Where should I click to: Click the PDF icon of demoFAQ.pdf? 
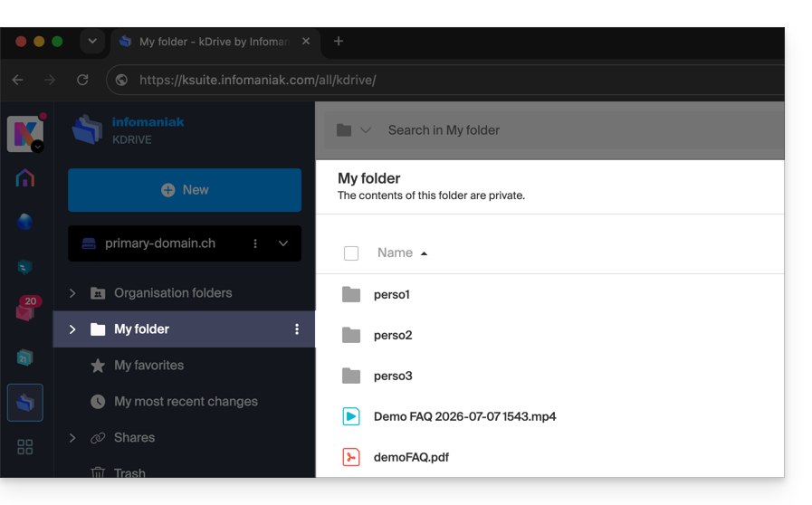point(351,457)
